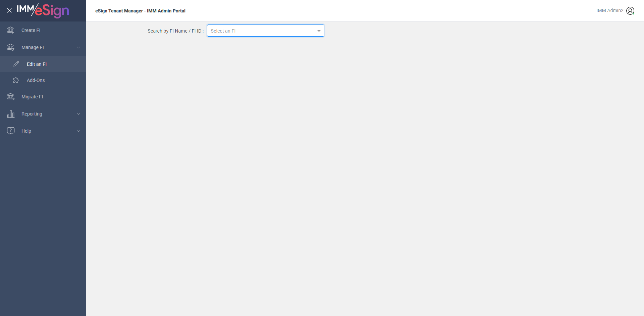This screenshot has height=316, width=644.
Task: Click the Help question mark icon
Action: coord(11,131)
